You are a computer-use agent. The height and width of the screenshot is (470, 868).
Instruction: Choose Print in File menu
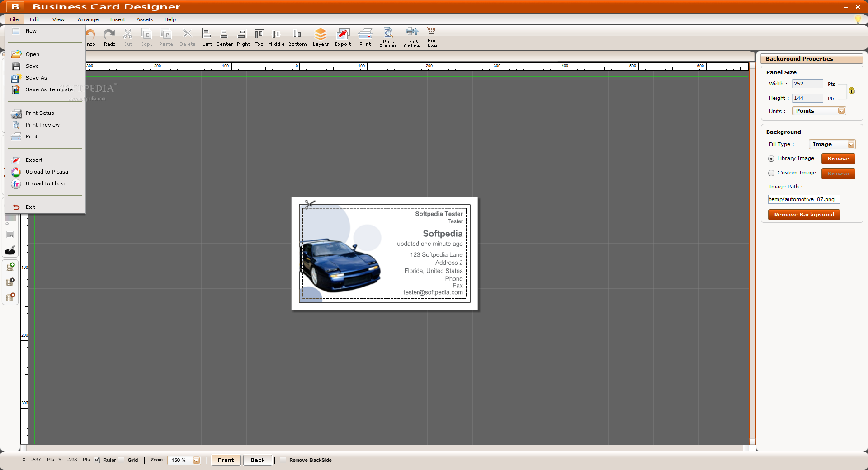[45, 136]
